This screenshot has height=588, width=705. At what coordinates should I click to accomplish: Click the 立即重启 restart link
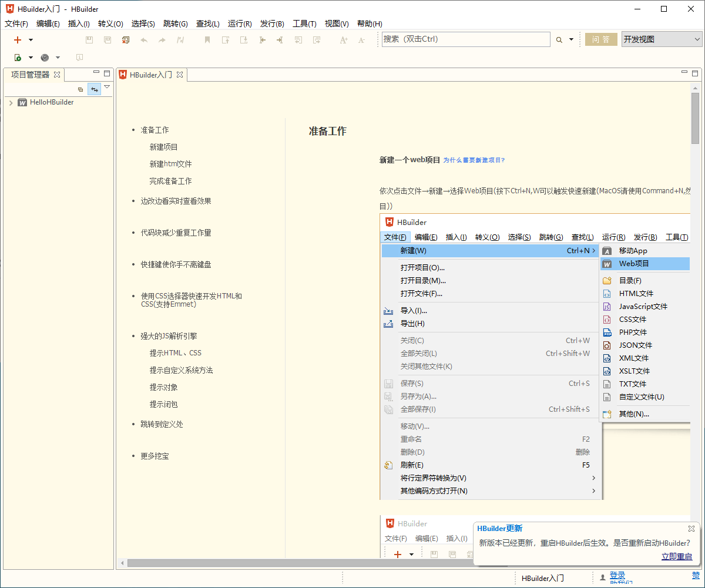click(x=676, y=556)
